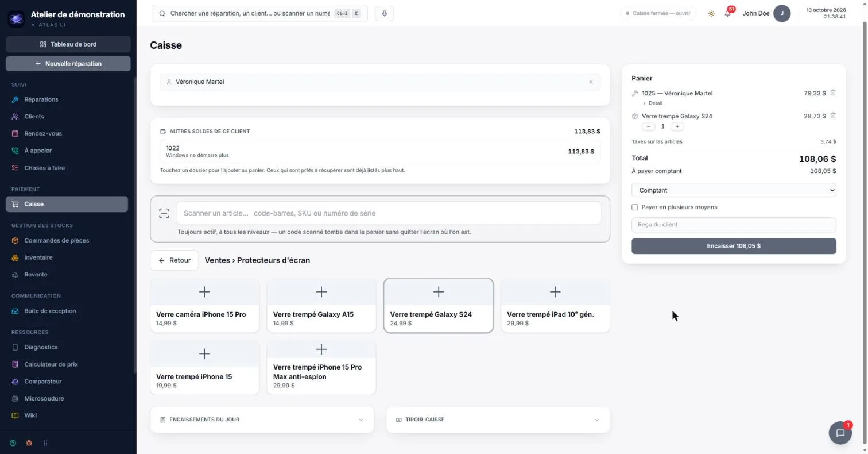Viewport: 868px width, 454px height.
Task: Click the Retour button
Action: (x=175, y=260)
